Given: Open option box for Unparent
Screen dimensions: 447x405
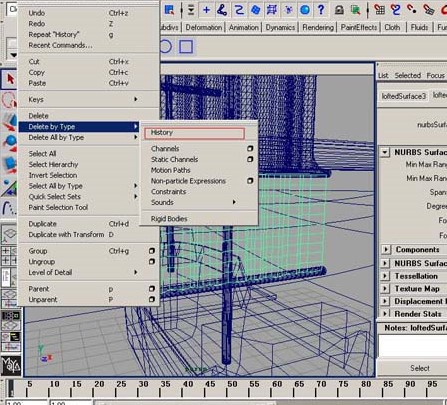Looking at the screenshot, I should (x=152, y=299).
